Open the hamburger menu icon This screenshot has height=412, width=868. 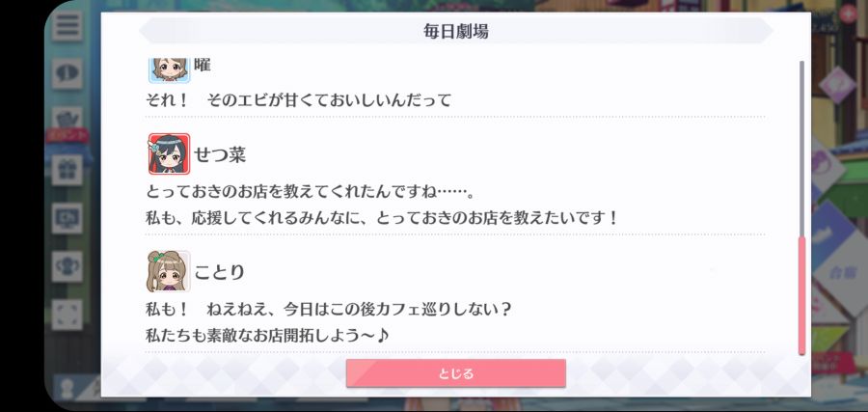click(x=67, y=25)
